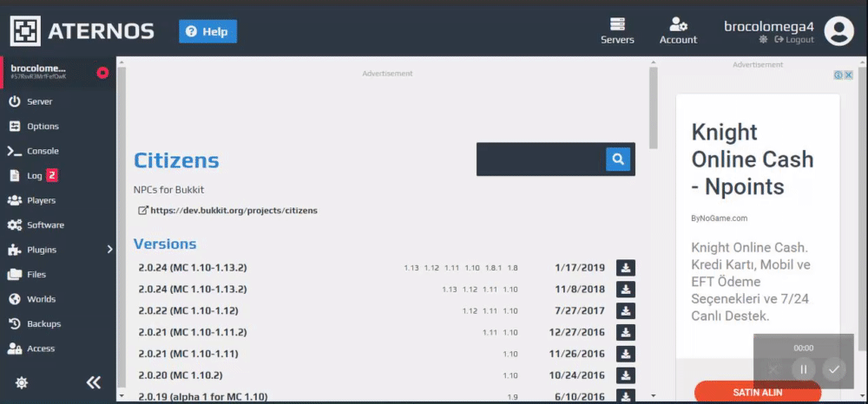This screenshot has height=404, width=868.
Task: Click version text 2.0.20 (MC 1.10.2)
Action: (x=181, y=375)
